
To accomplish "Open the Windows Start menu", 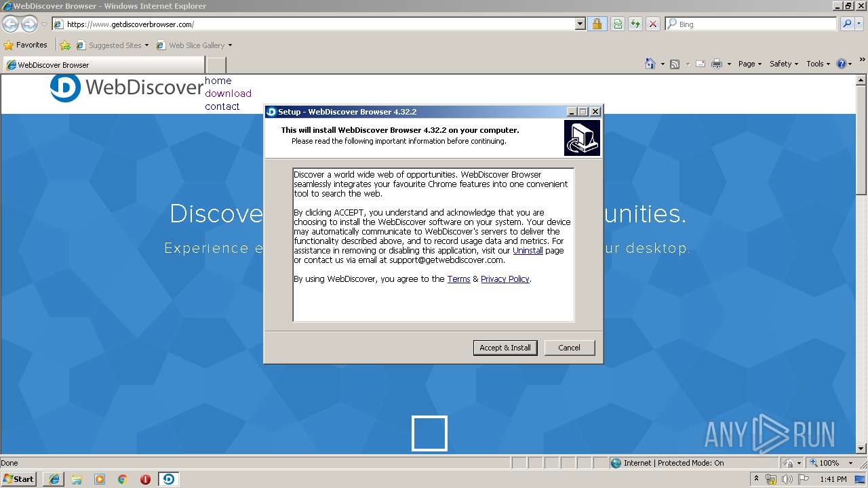I will point(19,479).
